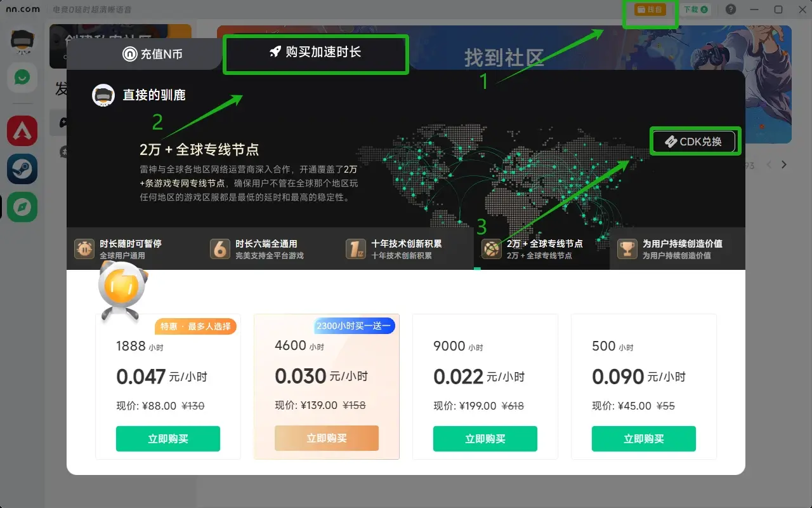812x508 pixels.
Task: Click 特惠·最多人选择 badge
Action: pos(195,326)
